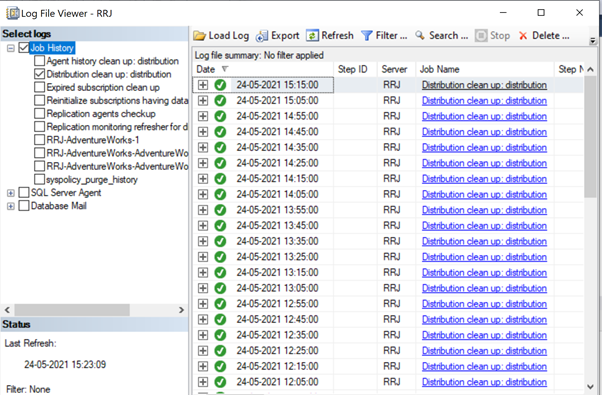Uncheck Distribution clean up: distribution checkbox

(39, 74)
